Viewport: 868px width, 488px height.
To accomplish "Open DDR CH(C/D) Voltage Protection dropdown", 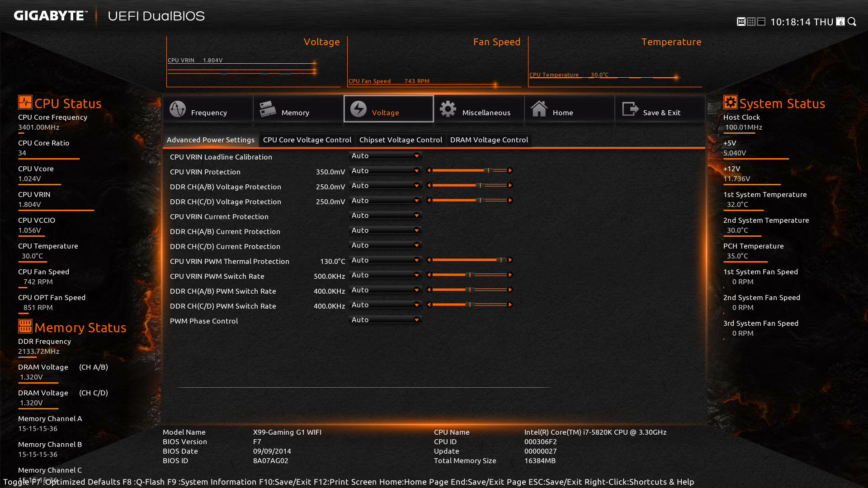I will pyautogui.click(x=386, y=200).
